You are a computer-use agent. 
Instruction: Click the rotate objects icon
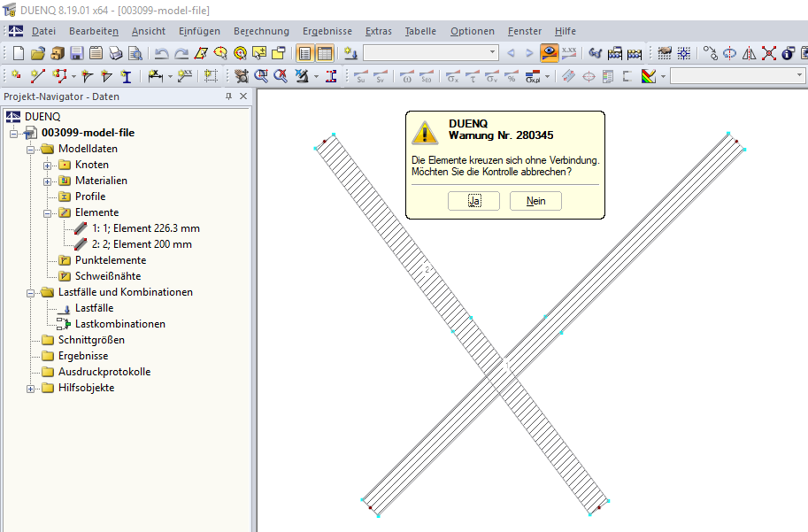point(729,53)
